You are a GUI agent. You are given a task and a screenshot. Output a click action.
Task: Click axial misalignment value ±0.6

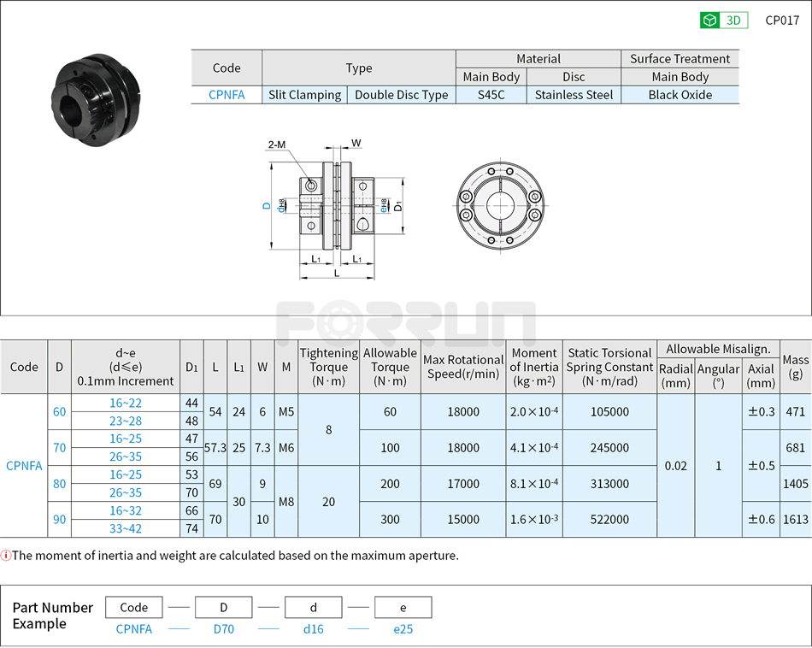pyautogui.click(x=761, y=520)
